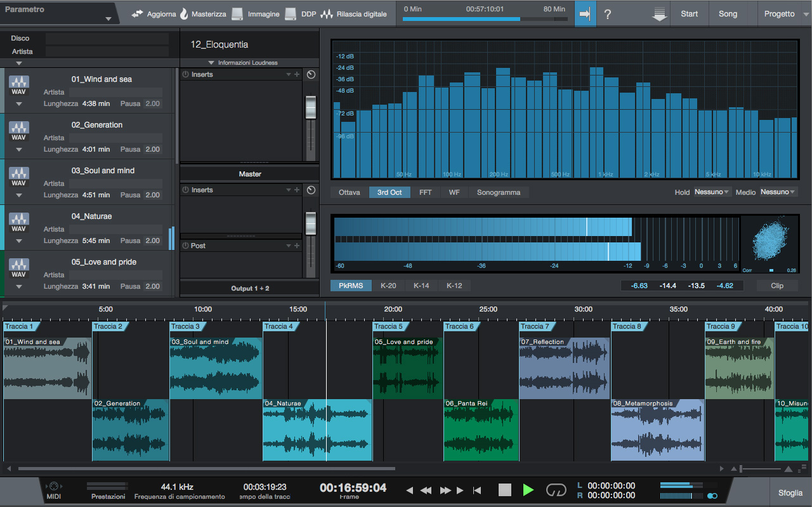Collapse the Informazioni Loudness section

(211, 63)
